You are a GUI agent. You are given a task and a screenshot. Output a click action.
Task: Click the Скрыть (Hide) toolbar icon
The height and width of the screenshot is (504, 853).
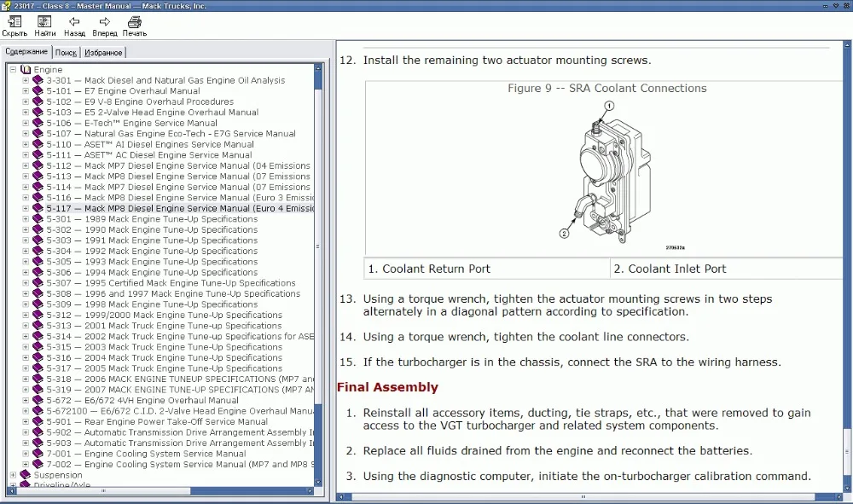[x=15, y=22]
